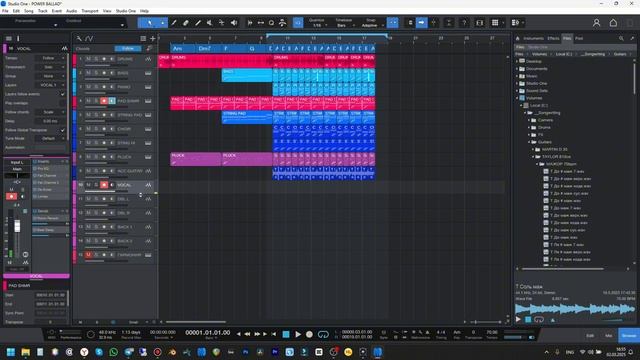Viewport: 640px width, 360px height.
Task: Select the Listen (speaker) tool
Action: point(234,23)
